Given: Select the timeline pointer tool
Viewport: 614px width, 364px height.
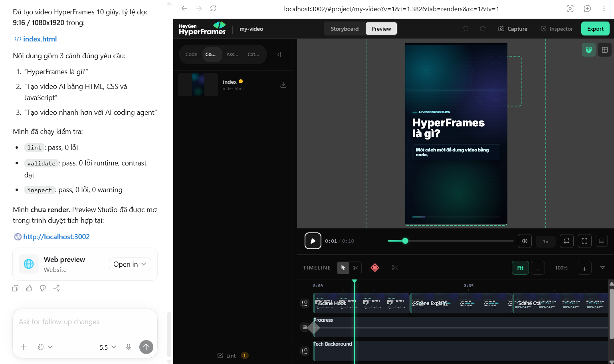Looking at the screenshot, I should 343,268.
